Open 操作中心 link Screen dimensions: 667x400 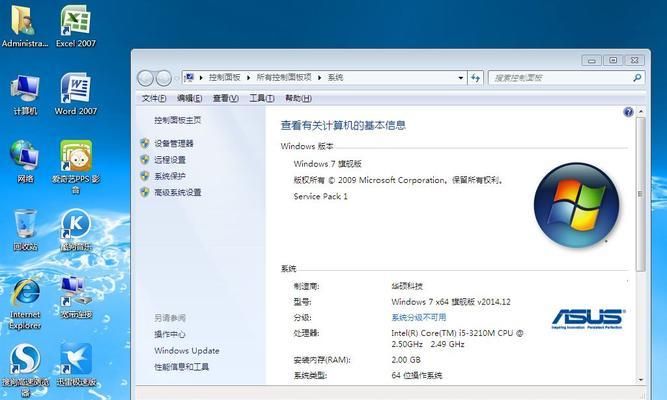[x=170, y=334]
